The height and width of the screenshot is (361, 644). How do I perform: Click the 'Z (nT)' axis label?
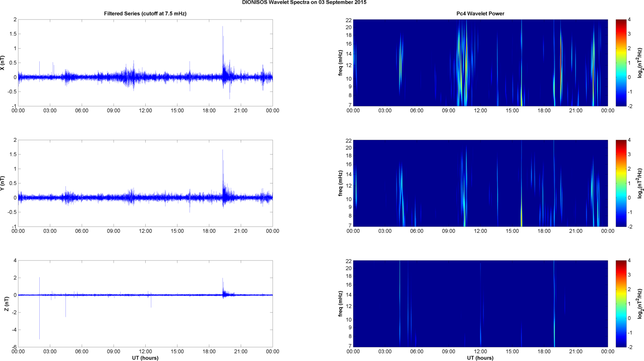(7, 304)
